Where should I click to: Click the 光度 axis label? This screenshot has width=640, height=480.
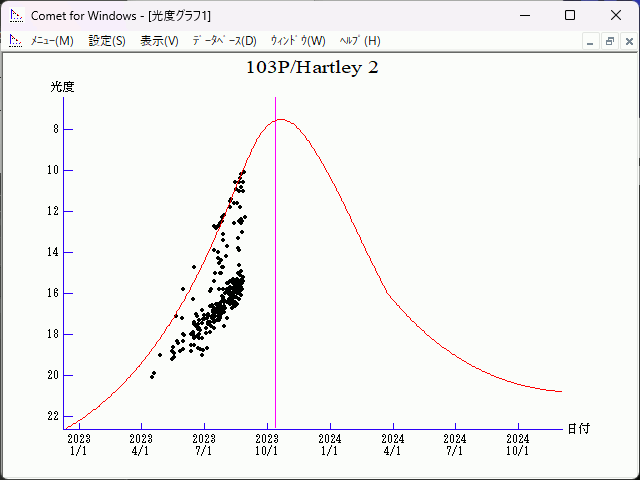tap(62, 87)
